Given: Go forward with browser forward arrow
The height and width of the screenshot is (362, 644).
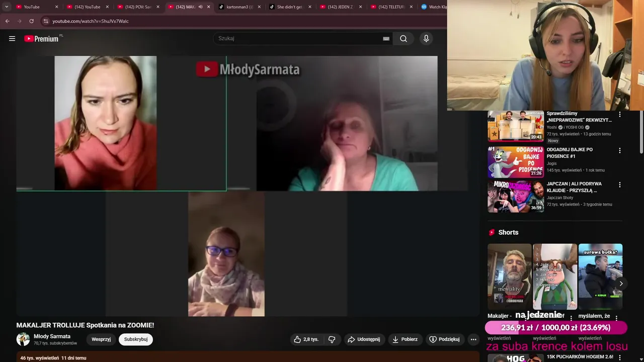Looking at the screenshot, I should click(x=20, y=21).
